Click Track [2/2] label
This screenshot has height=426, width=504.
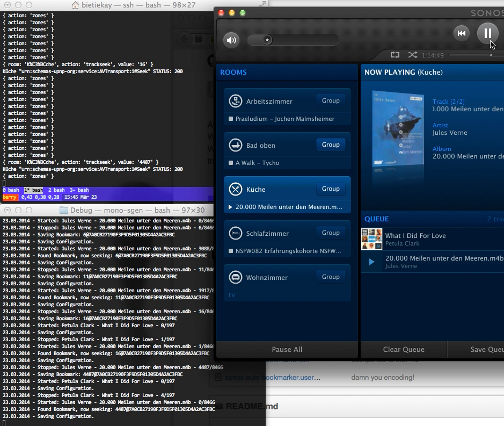(448, 102)
